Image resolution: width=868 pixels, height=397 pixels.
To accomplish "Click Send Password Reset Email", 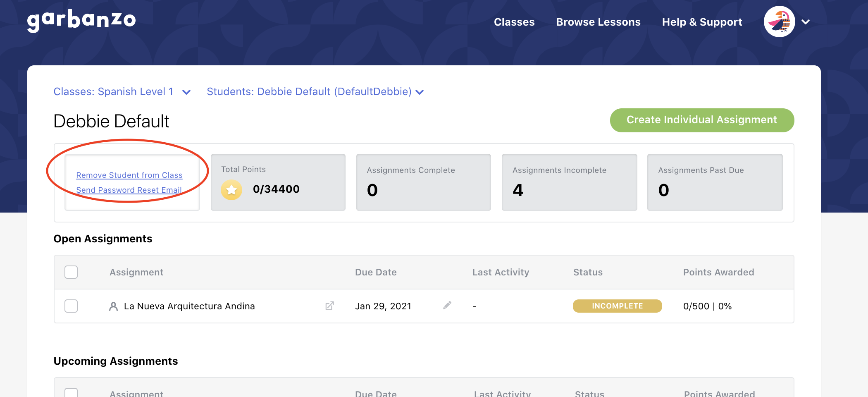I will coord(129,190).
